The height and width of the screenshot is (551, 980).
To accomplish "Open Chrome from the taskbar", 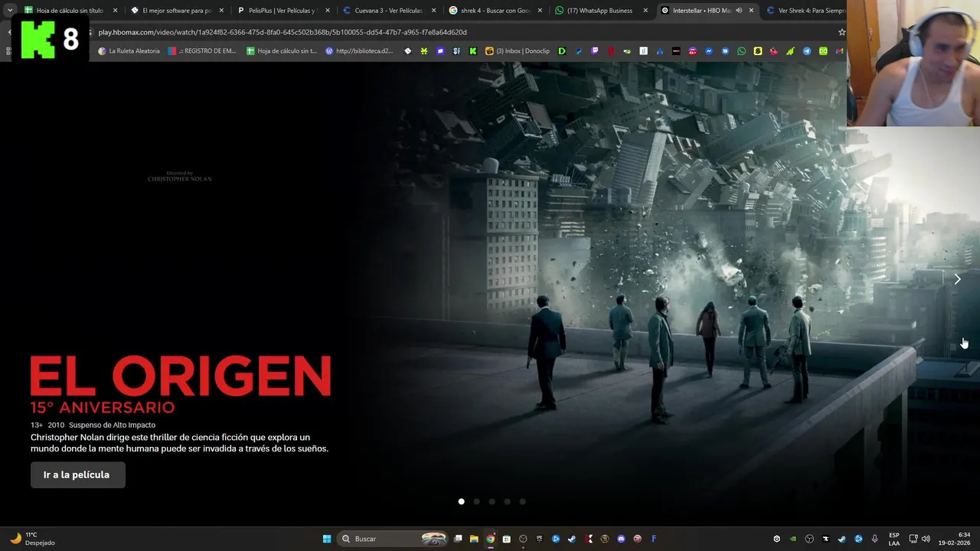I will tap(490, 539).
